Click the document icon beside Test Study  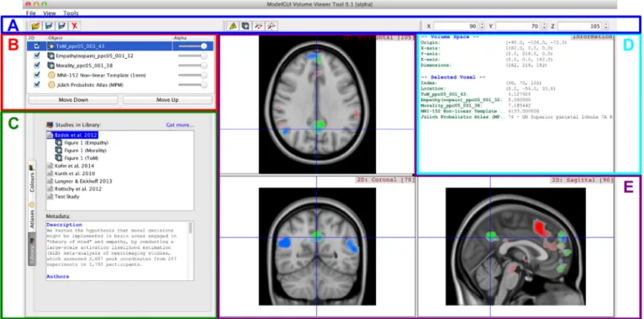[x=50, y=196]
